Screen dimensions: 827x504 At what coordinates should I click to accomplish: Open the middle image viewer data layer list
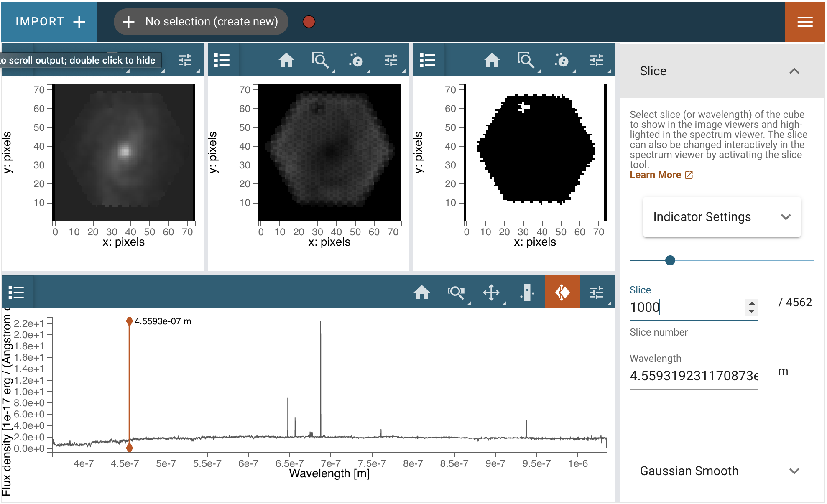click(x=222, y=61)
